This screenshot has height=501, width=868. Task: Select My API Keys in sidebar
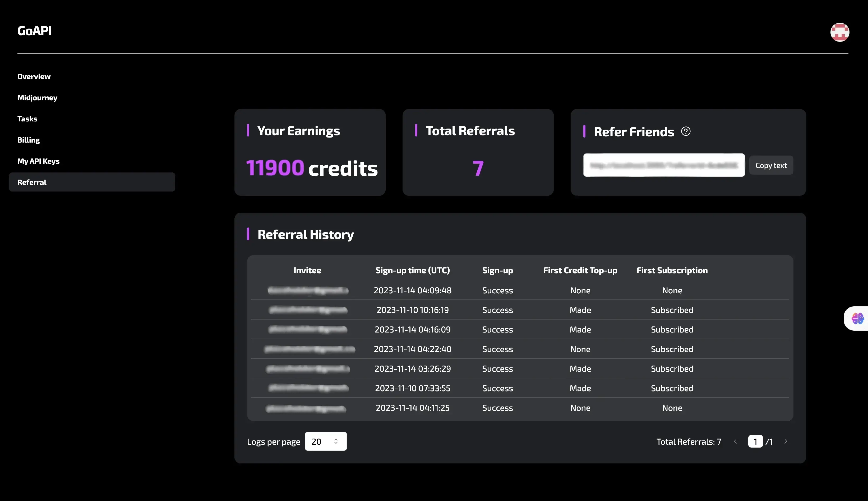(38, 161)
